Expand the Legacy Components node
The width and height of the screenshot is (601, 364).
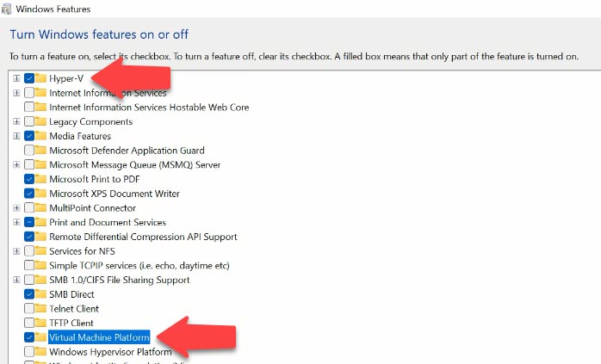click(16, 121)
